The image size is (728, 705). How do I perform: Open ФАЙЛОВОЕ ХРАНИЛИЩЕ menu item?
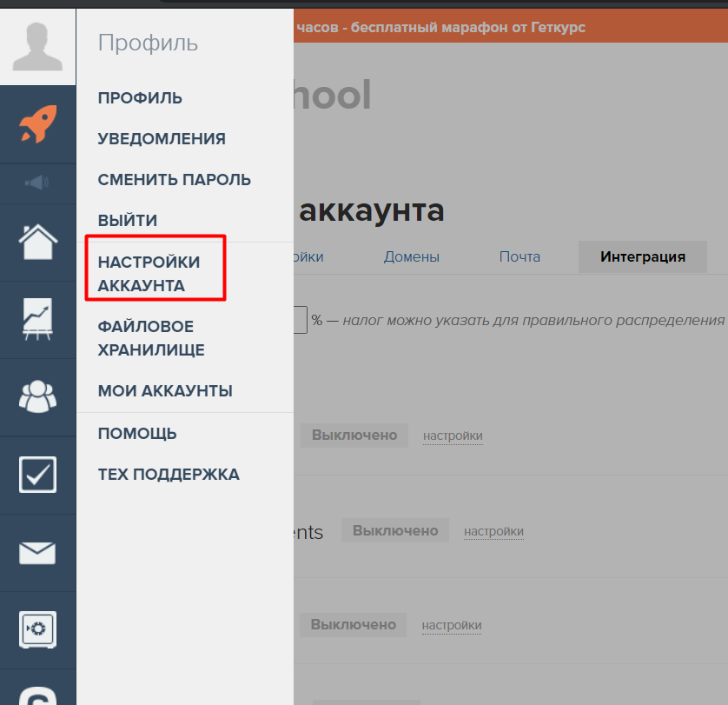click(151, 338)
